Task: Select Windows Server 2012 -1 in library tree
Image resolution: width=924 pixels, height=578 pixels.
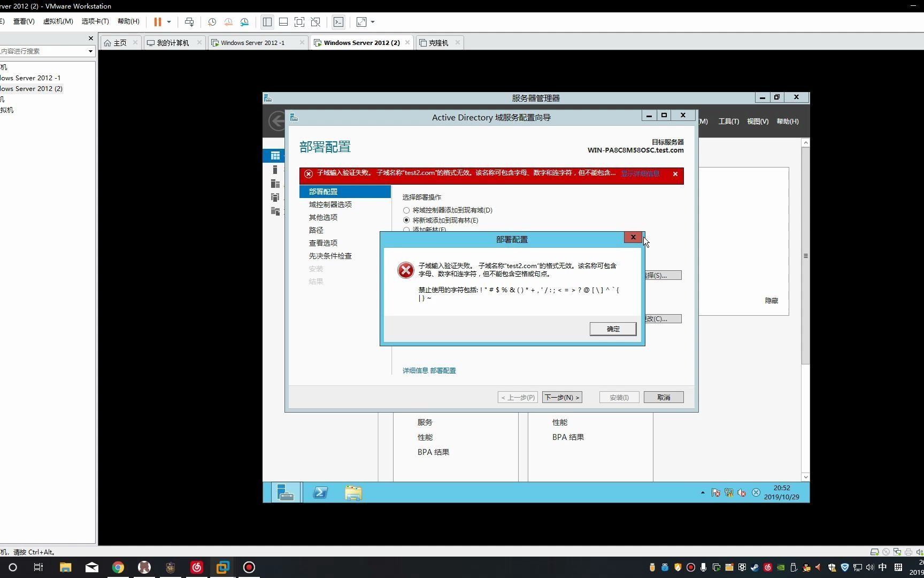Action: (x=30, y=78)
